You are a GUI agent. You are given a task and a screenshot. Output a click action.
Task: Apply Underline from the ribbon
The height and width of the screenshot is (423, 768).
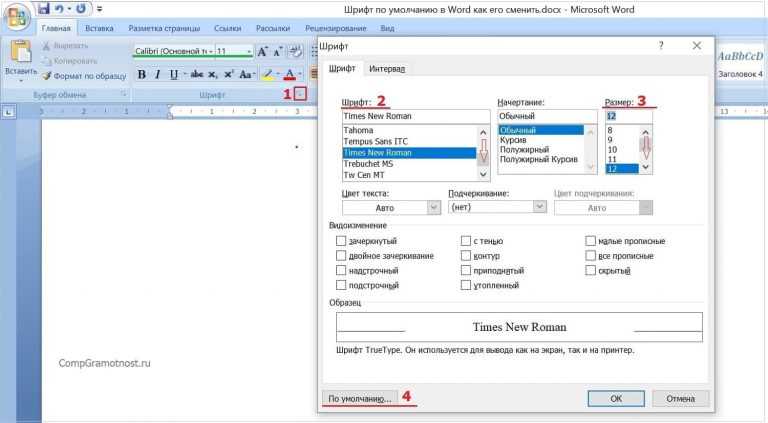(173, 74)
